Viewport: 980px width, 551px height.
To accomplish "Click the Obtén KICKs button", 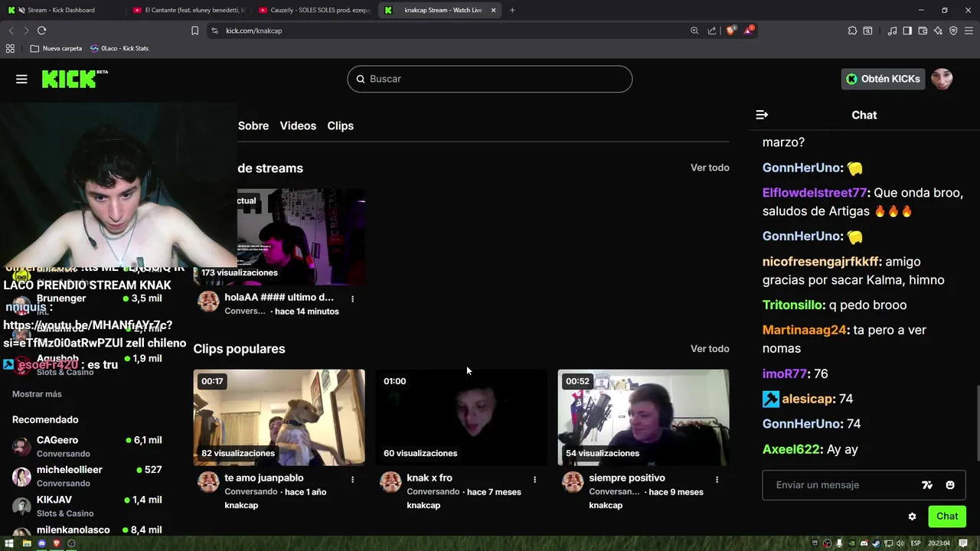I will click(883, 79).
